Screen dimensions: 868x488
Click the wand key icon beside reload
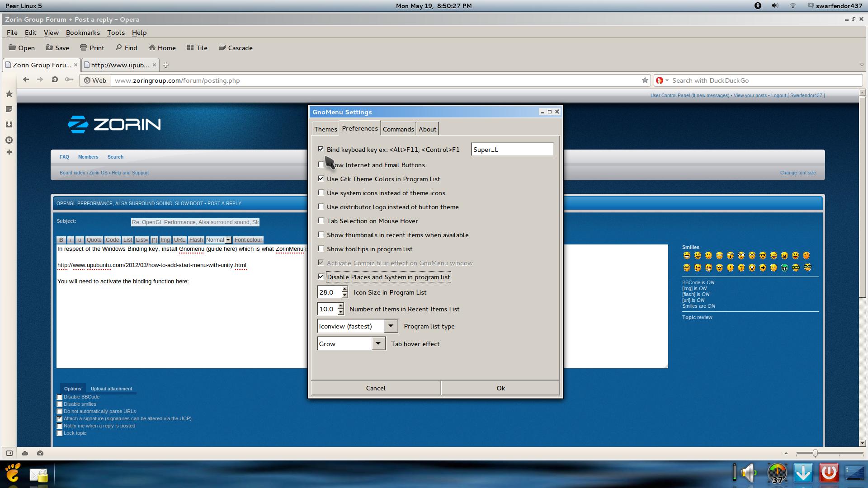tap(69, 80)
